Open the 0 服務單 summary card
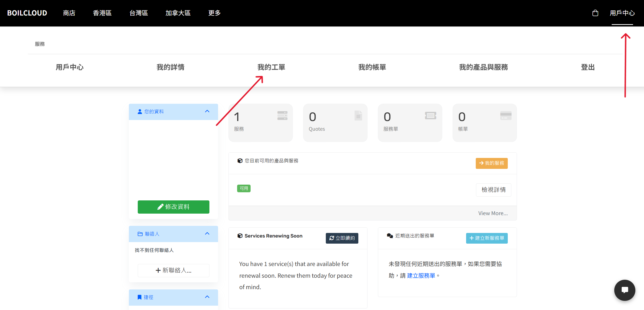 410,123
